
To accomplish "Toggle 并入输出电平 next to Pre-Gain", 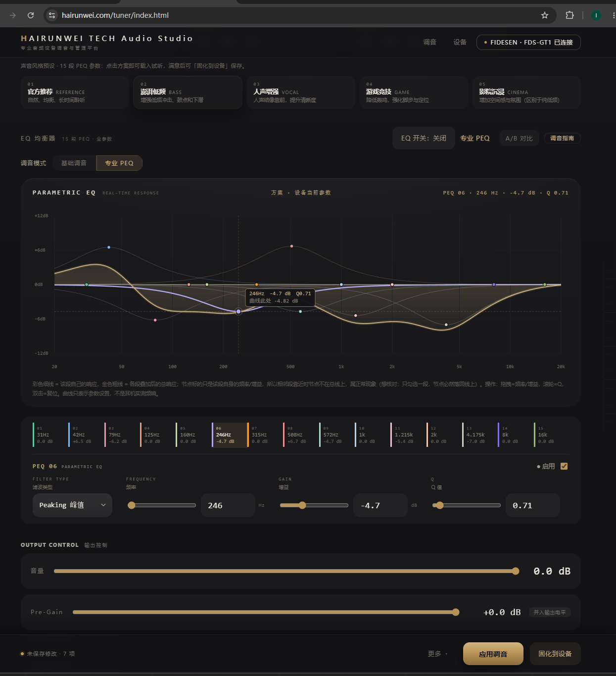I will click(x=550, y=612).
